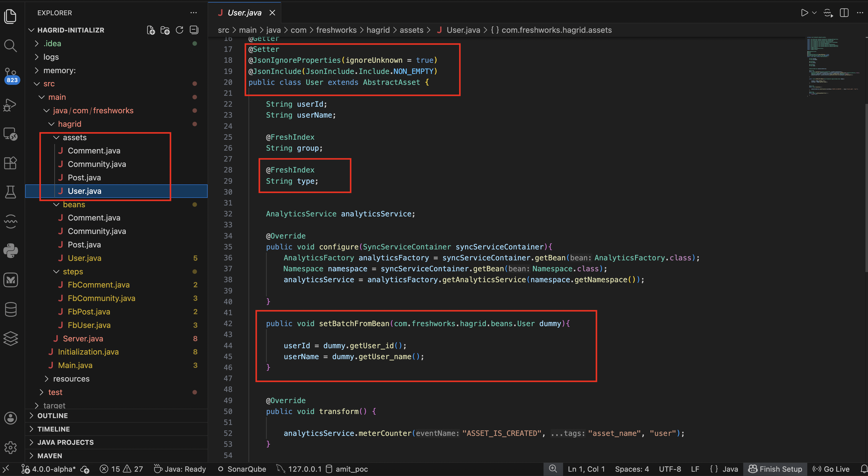Change file encoding UTF-8
The image size is (868, 476).
pos(670,469)
